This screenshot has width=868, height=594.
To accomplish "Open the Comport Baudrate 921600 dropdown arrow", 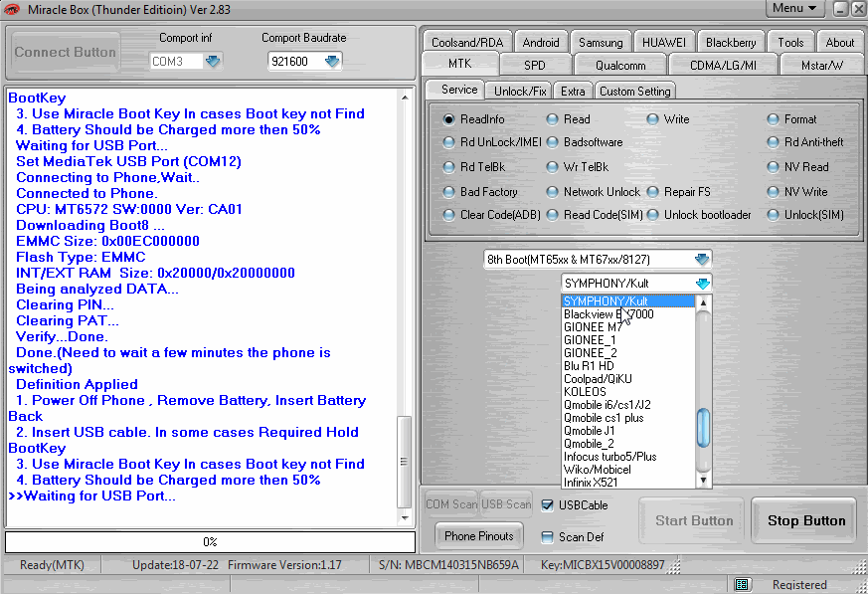I will click(x=331, y=61).
